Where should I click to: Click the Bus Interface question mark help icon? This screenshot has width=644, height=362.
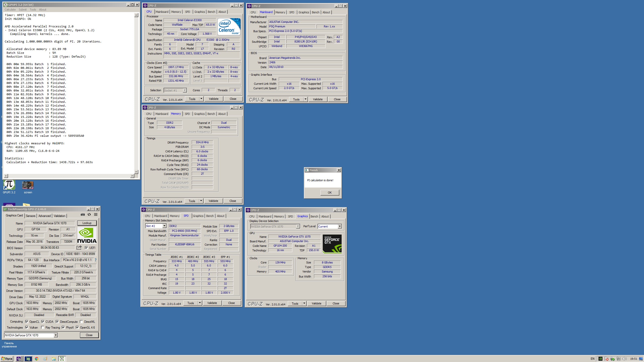96,260
